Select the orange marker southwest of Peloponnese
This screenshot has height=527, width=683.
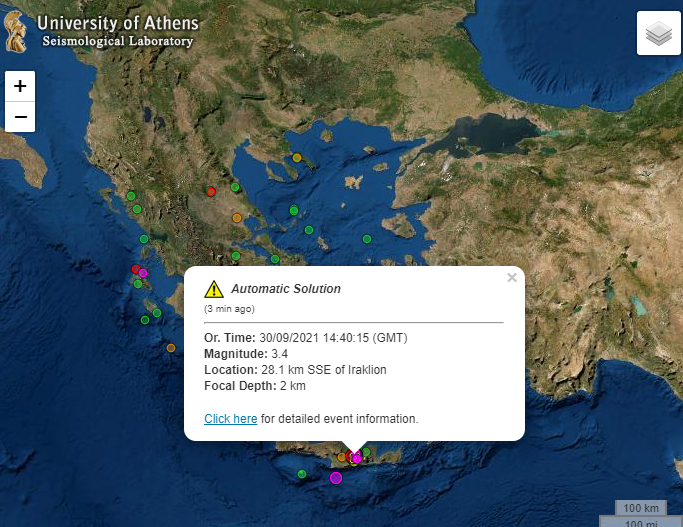coord(171,348)
